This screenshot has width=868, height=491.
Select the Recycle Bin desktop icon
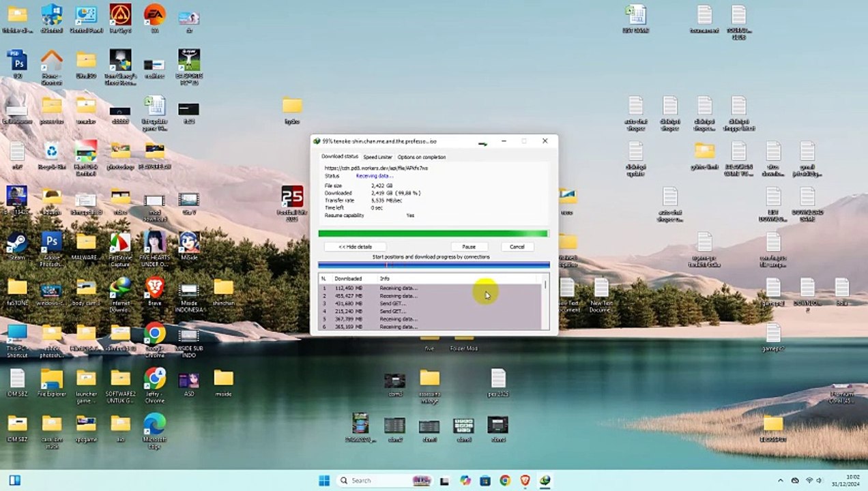pyautogui.click(x=52, y=155)
